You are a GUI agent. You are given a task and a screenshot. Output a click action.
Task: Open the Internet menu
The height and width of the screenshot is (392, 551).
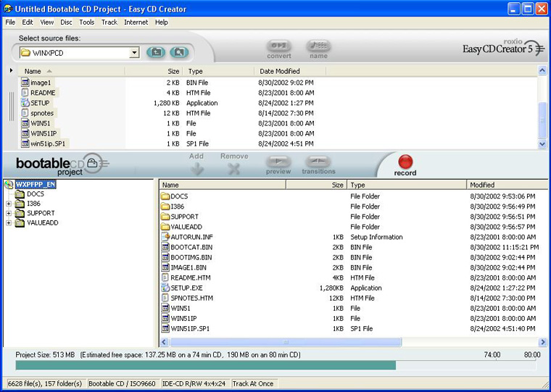coord(136,22)
